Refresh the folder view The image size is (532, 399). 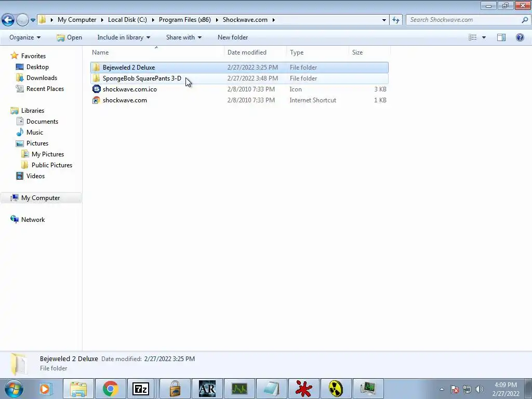[x=395, y=20]
